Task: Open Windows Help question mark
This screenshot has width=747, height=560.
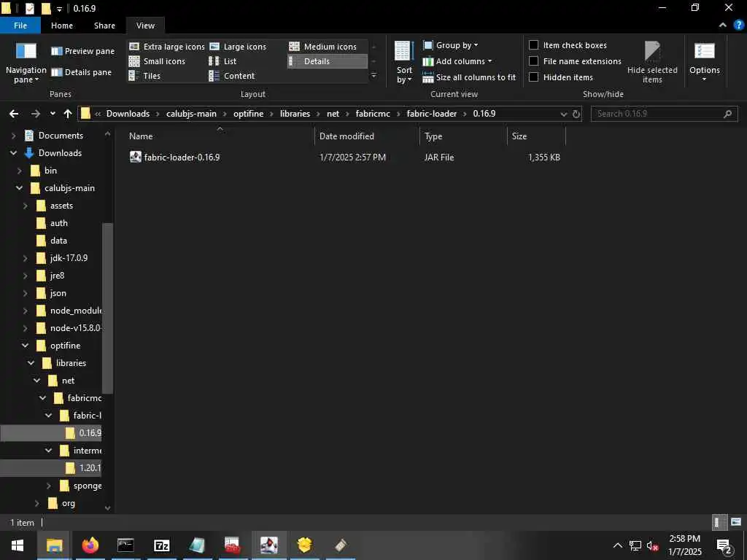Action: tap(738, 26)
